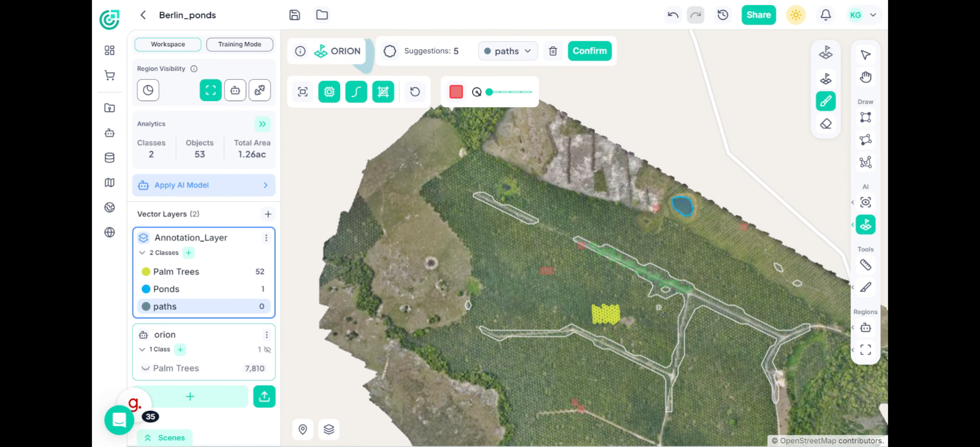The width and height of the screenshot is (980, 447).
Task: Open the globe icon in sidebar
Action: point(110,233)
